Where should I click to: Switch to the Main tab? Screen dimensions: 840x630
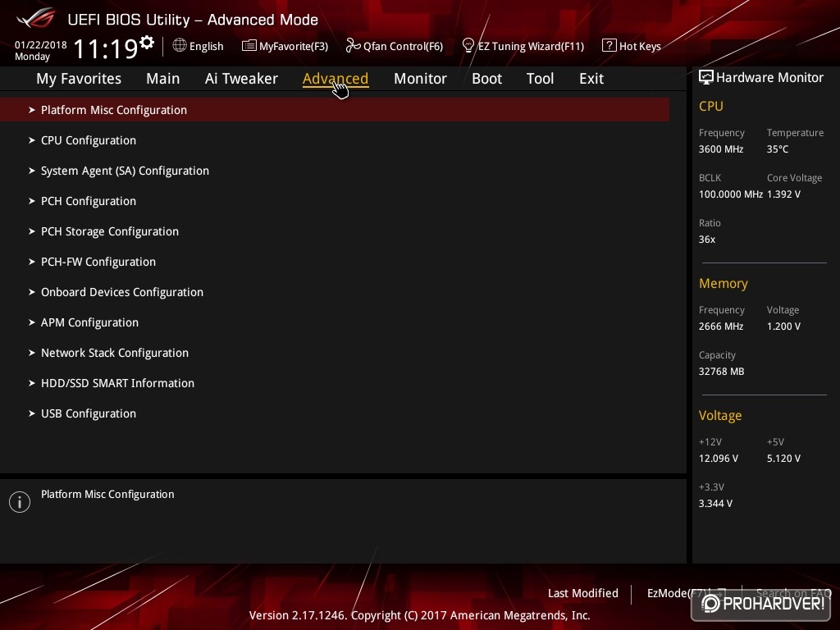coord(163,78)
